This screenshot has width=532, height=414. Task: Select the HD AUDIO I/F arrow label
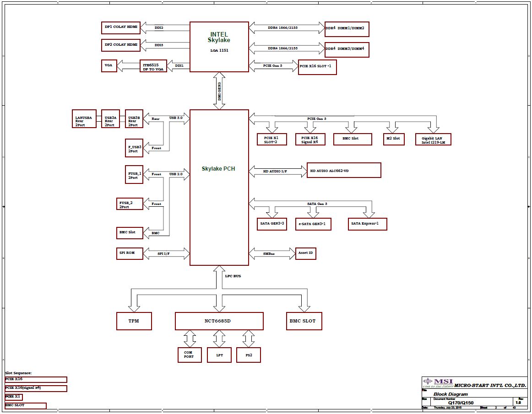click(x=275, y=171)
